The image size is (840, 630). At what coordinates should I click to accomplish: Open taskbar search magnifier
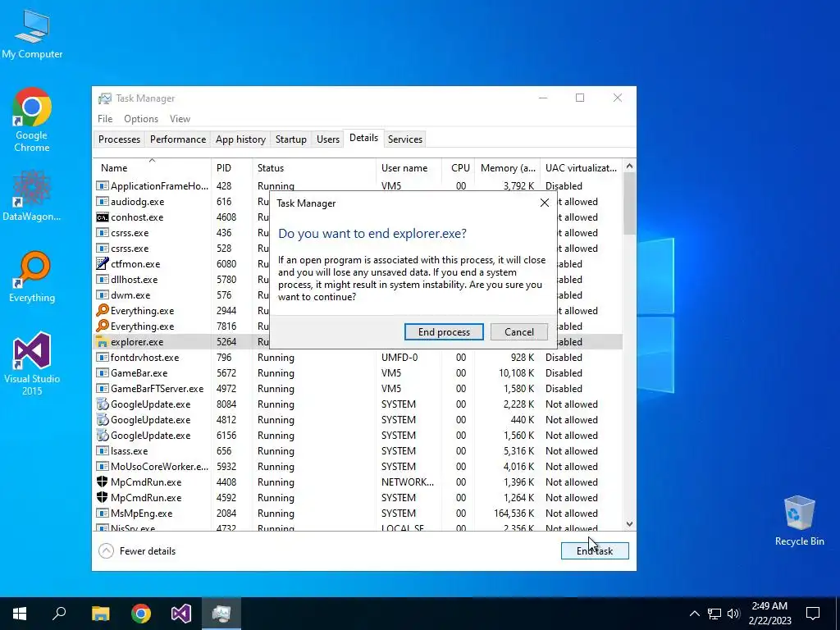59,614
